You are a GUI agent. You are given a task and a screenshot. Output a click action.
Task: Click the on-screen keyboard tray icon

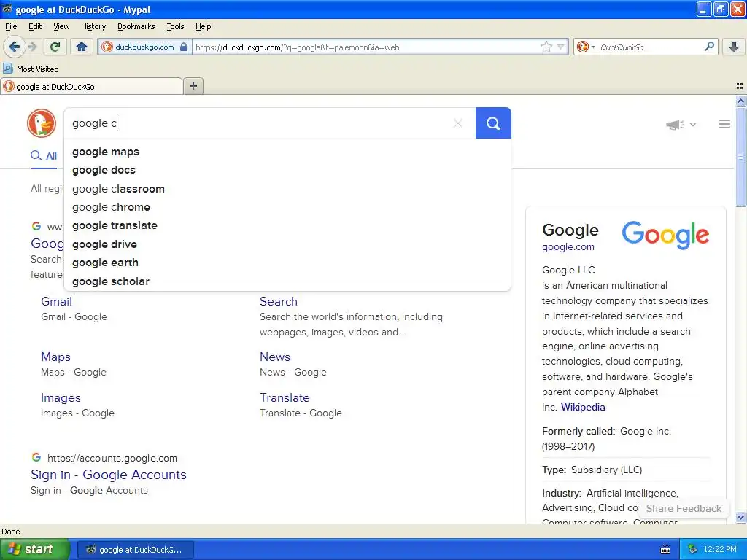(x=665, y=550)
